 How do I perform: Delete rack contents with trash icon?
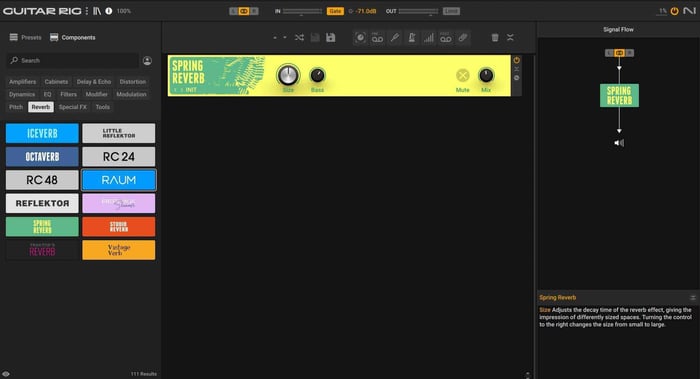[495, 37]
